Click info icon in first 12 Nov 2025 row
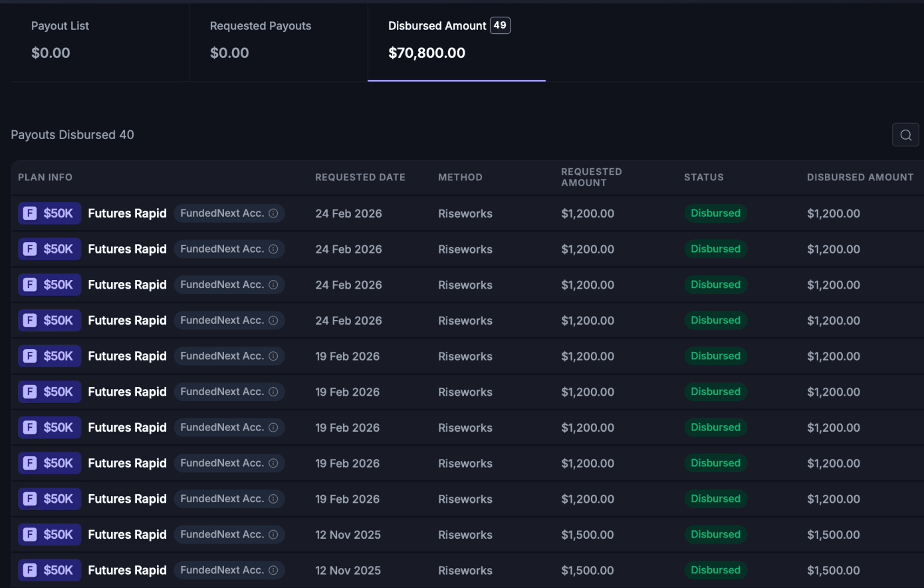924x588 pixels. (x=273, y=535)
